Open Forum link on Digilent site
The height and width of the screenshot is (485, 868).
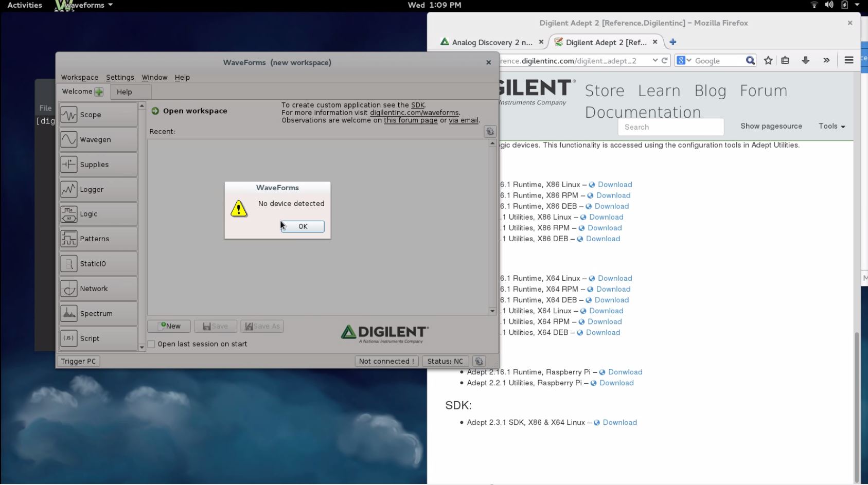[x=764, y=91]
